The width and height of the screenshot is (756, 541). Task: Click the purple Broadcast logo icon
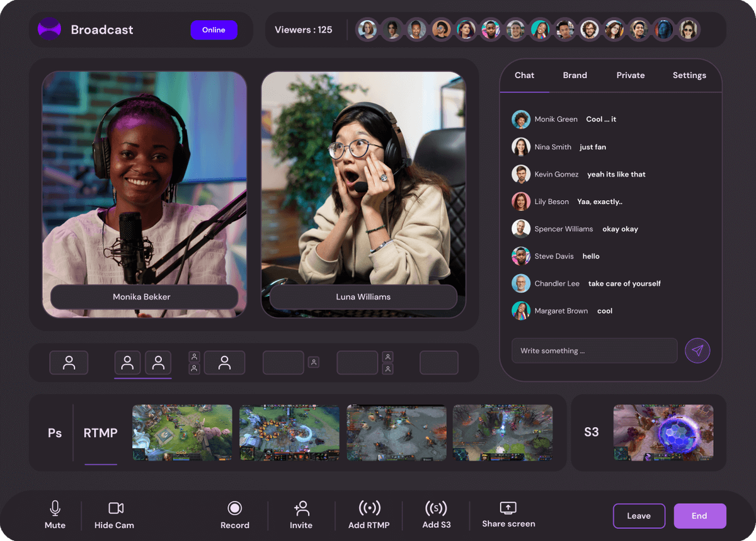49,29
